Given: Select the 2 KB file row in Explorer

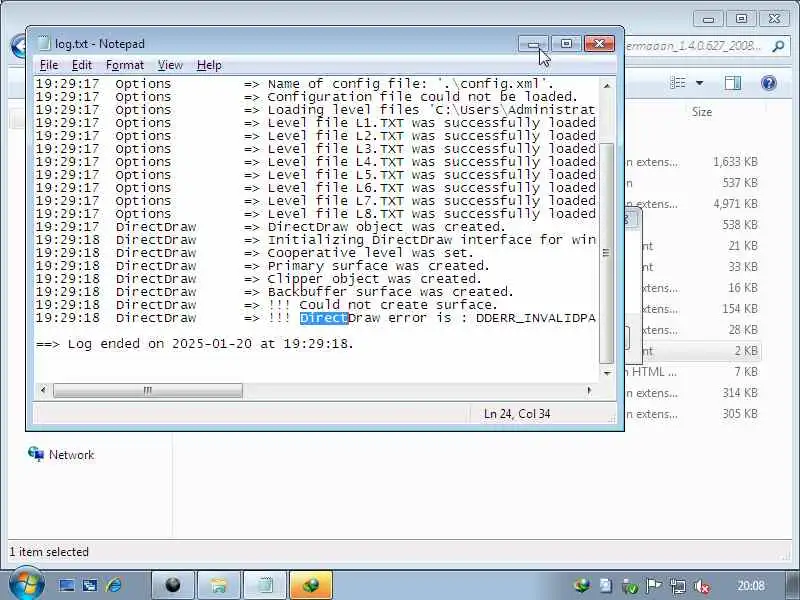Looking at the screenshot, I should point(692,351).
